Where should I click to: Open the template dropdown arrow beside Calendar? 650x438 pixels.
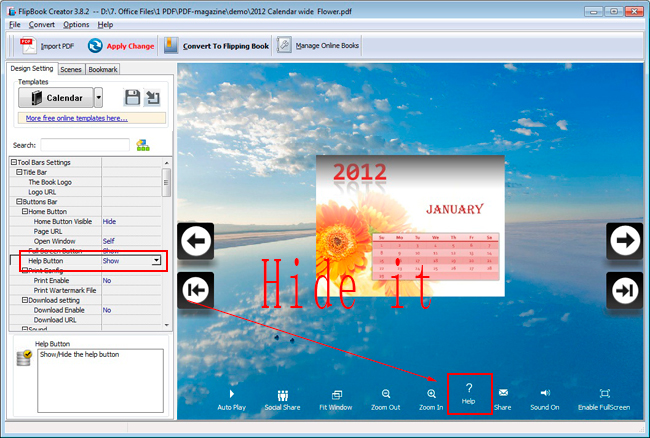coord(98,98)
